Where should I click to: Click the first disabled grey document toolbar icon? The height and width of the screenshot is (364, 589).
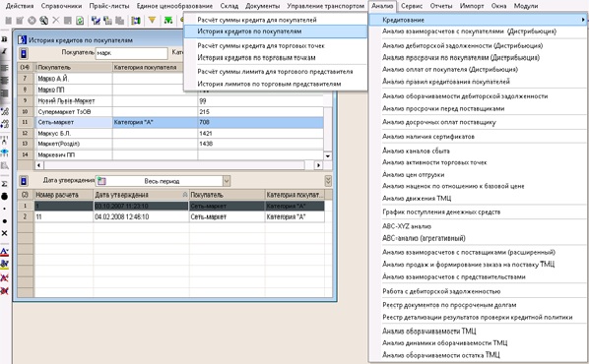(8, 21)
